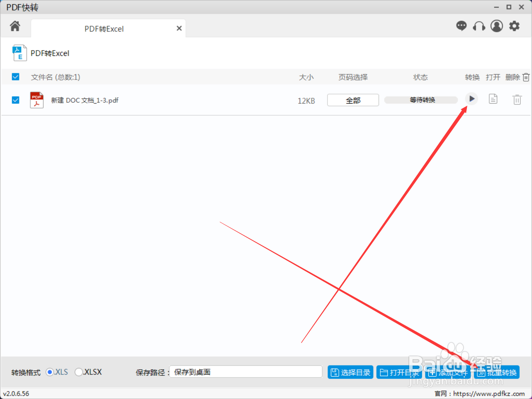Open the settings gear icon
This screenshot has height=399, width=532.
point(514,26)
